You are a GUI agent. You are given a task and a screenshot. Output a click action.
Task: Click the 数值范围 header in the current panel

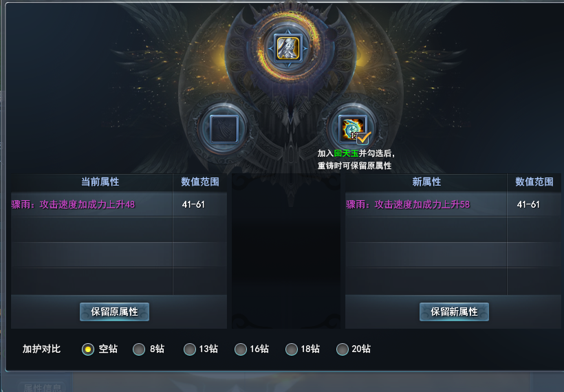200,182
